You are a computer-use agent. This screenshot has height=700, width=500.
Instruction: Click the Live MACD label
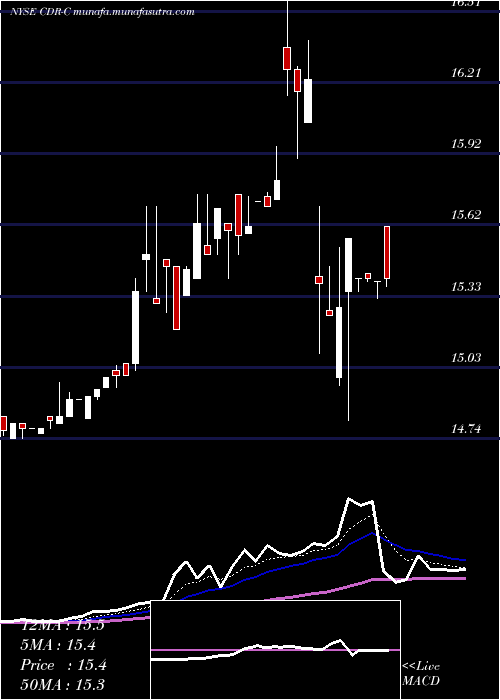[421, 674]
